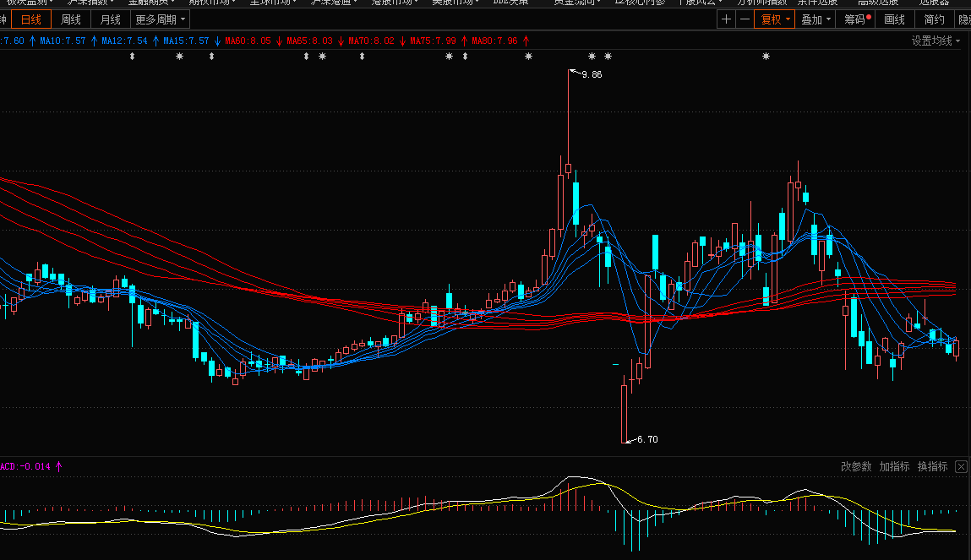Switch to the 周线 weekly chart tab
Screen dimensions: 971x560
click(71, 19)
